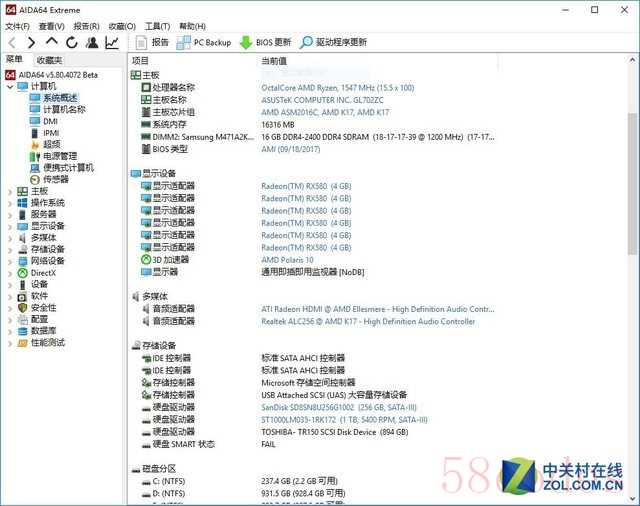This screenshot has height=506, width=640.
Task: Click the 性能测试 benchmark icon
Action: click(22, 343)
